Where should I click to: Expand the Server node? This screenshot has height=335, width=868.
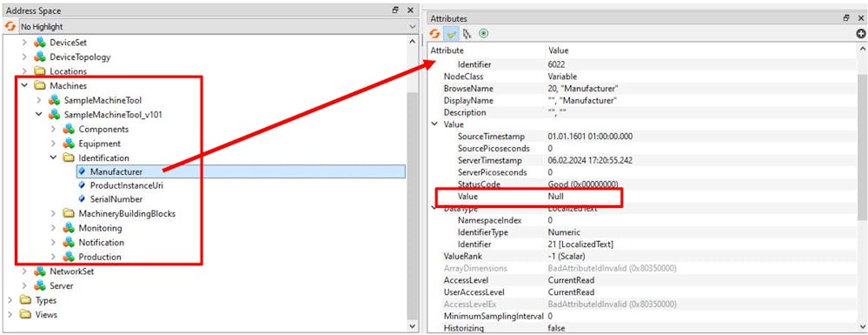(24, 285)
